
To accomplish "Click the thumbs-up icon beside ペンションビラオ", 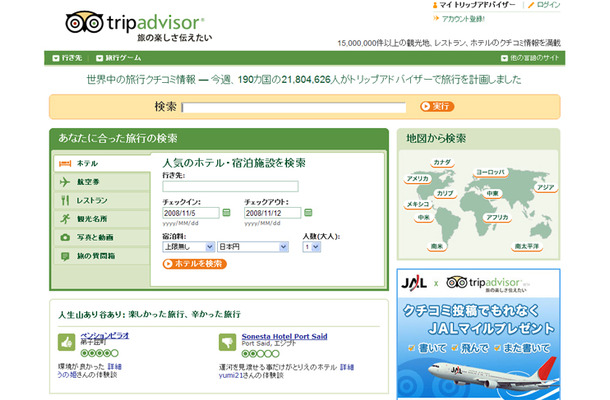I will coord(67,342).
